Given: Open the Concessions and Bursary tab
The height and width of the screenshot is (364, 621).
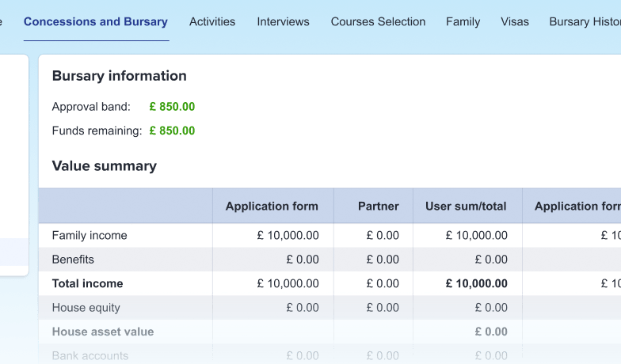Looking at the screenshot, I should pos(96,22).
